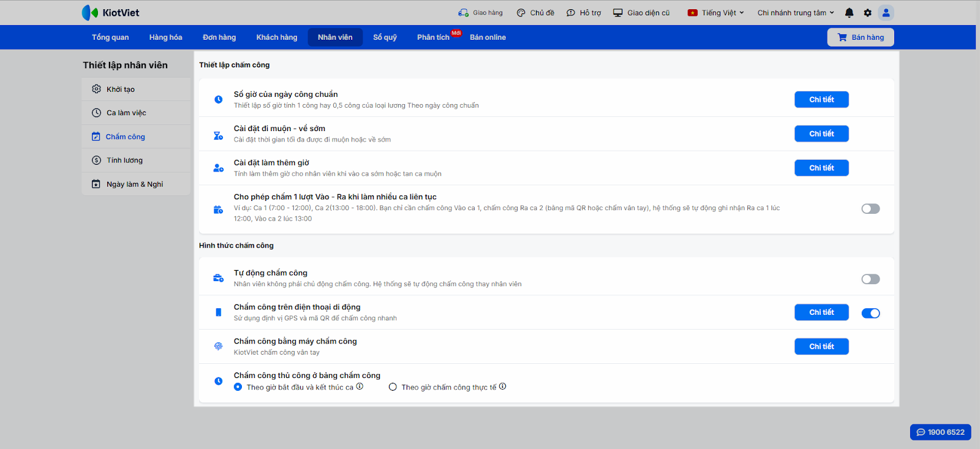Viewport: 980px width, 449px height.
Task: Open Giao hàng delivery icon
Action: coord(480,13)
